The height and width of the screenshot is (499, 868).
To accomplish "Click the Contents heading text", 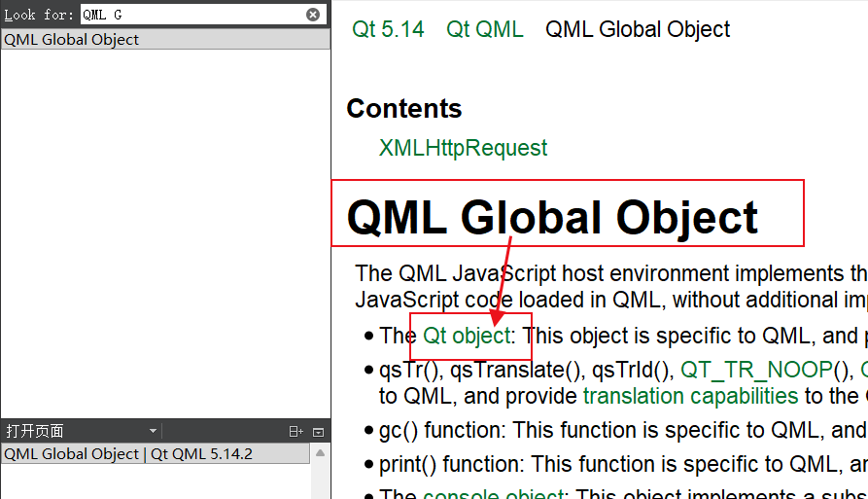I will [404, 108].
